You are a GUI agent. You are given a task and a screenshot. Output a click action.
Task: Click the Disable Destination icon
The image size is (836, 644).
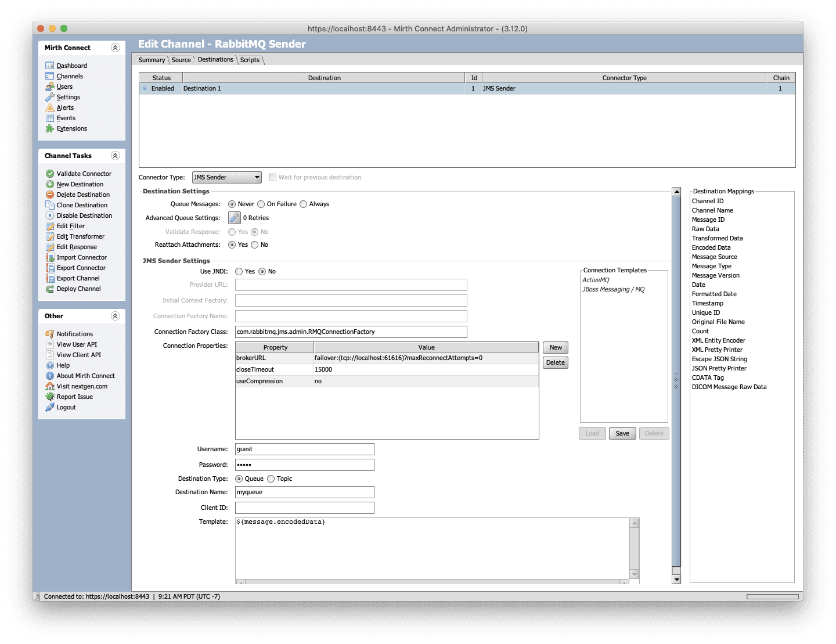(x=50, y=215)
